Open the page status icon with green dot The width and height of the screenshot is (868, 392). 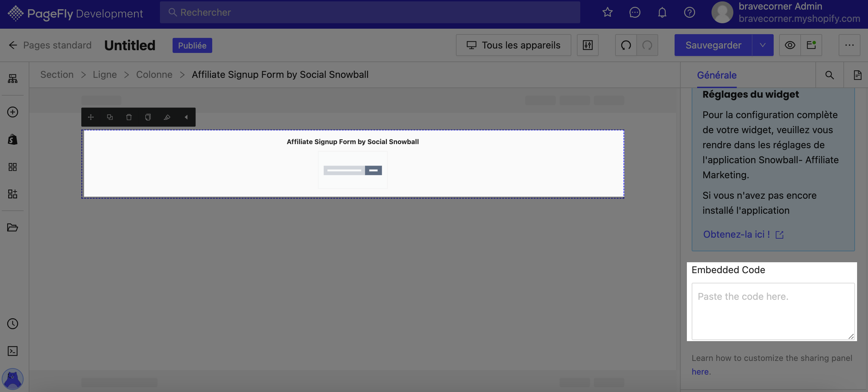click(811, 45)
